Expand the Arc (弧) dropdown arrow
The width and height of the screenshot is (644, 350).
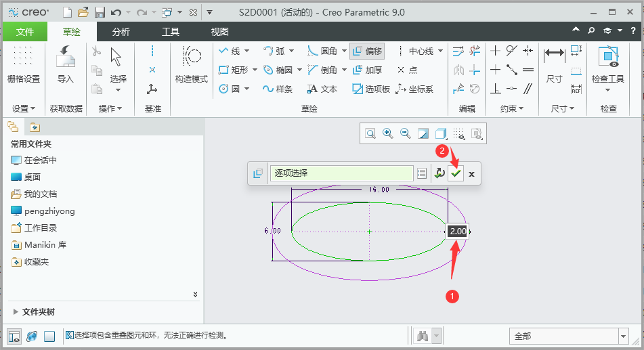click(x=292, y=51)
